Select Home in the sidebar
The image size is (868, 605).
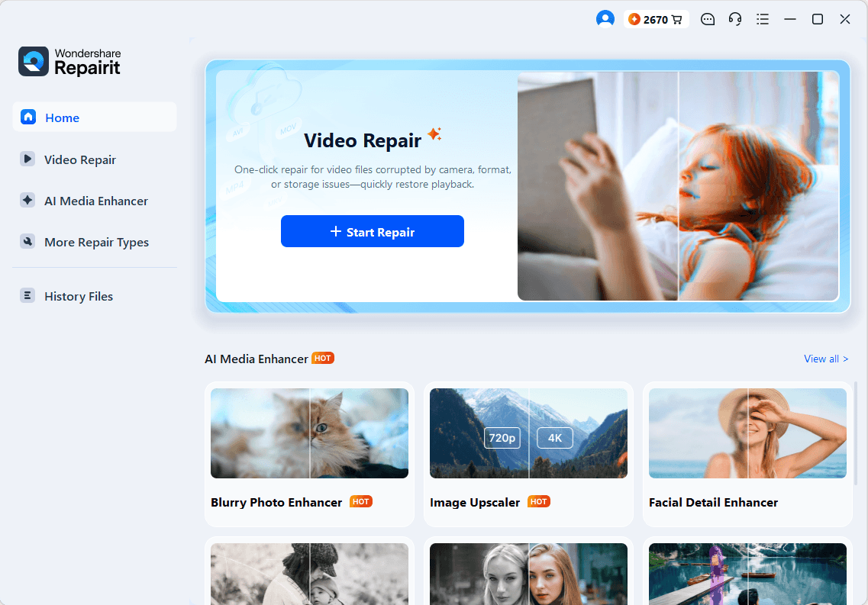(x=94, y=117)
